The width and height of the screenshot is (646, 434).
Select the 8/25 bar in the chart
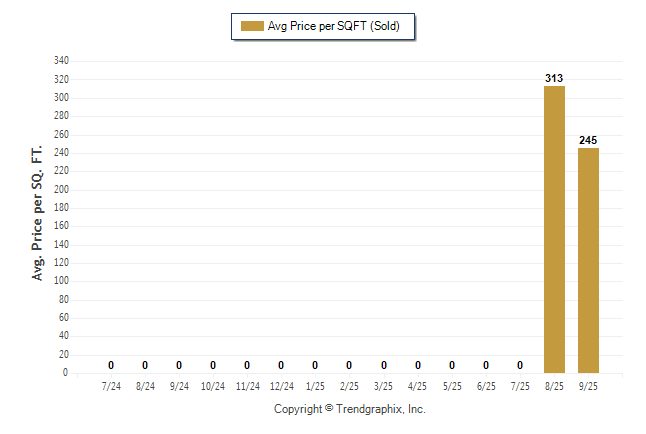(x=554, y=229)
